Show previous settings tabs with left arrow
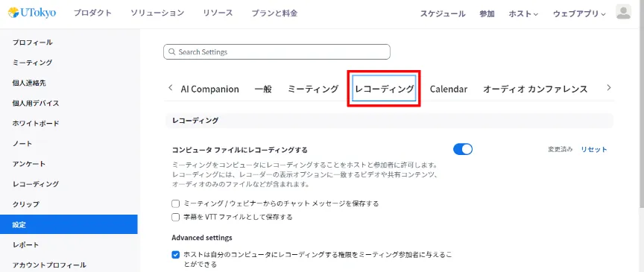Image resolution: width=644 pixels, height=272 pixels. pyautogui.click(x=171, y=87)
